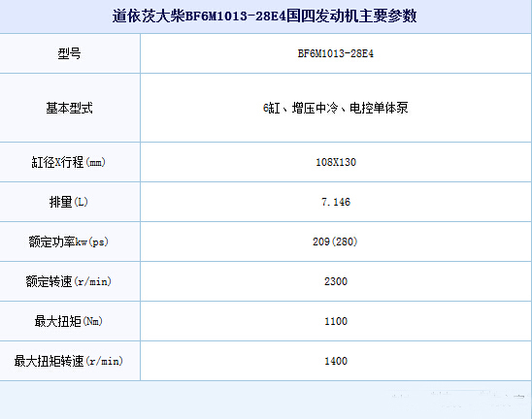Click the model value BF6M1013-28E4 in table cell

[x=336, y=53]
